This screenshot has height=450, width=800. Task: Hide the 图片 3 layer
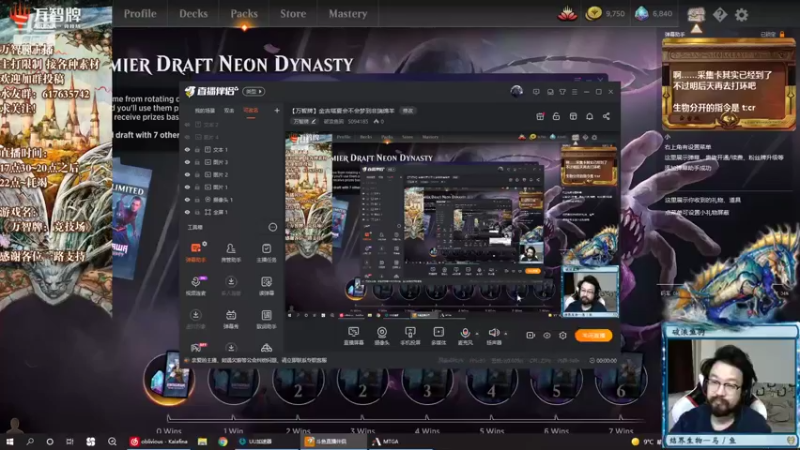pos(187,162)
